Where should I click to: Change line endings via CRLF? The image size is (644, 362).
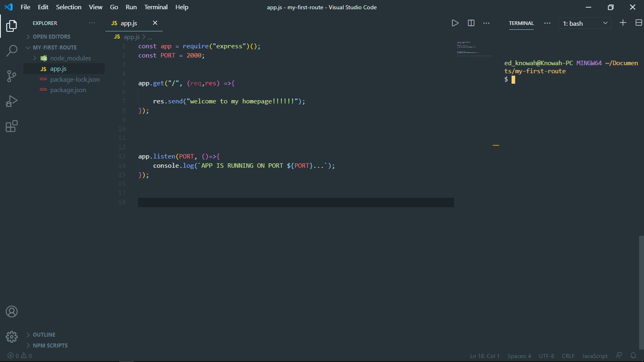568,356
